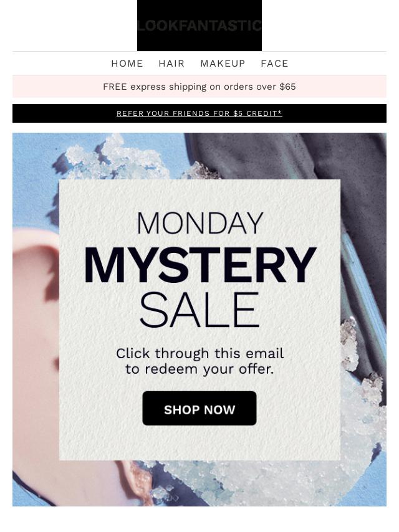Open the MAKEUP category
The image size is (399, 532).
[x=223, y=64]
